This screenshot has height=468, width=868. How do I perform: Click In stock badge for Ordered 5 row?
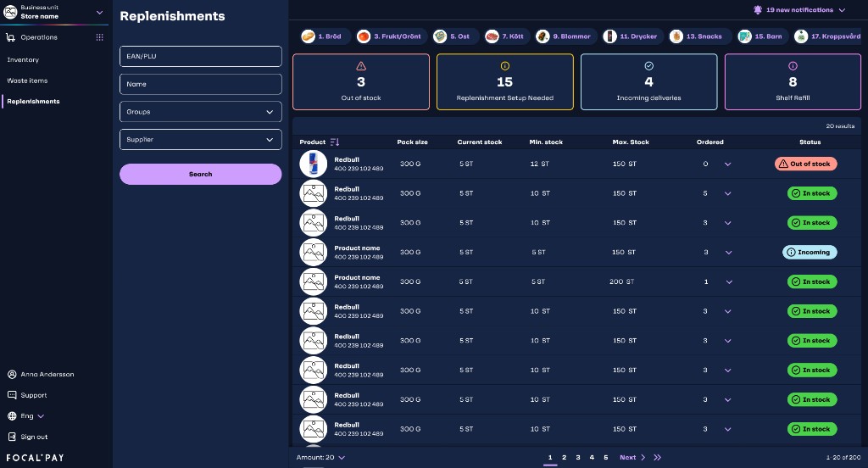pos(812,193)
